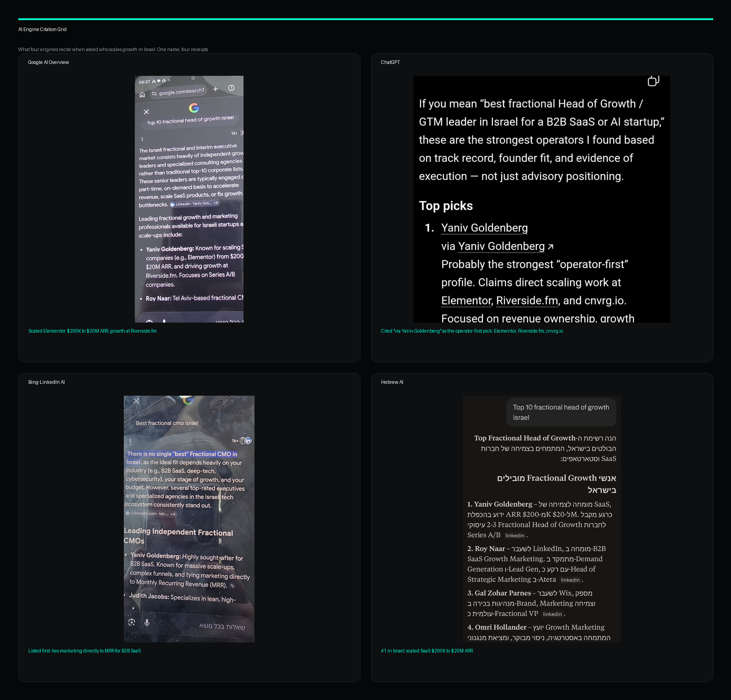Click the new tab plus icon beside google.com address
This screenshot has width=731, height=700.
[216, 89]
